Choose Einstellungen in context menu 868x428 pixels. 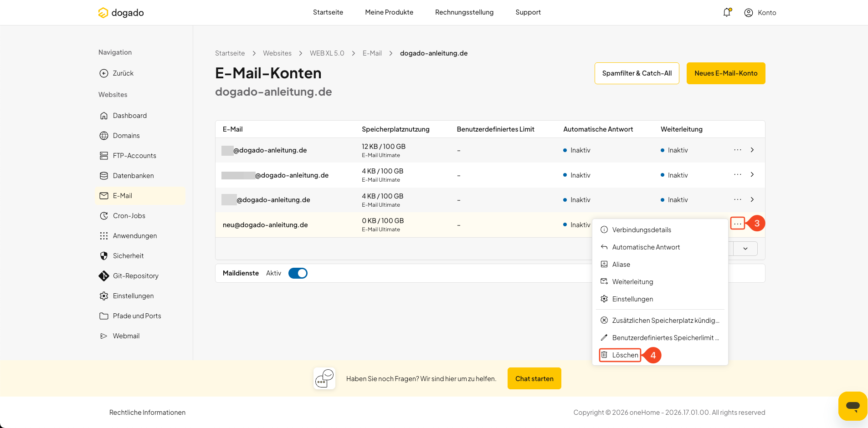point(660,299)
